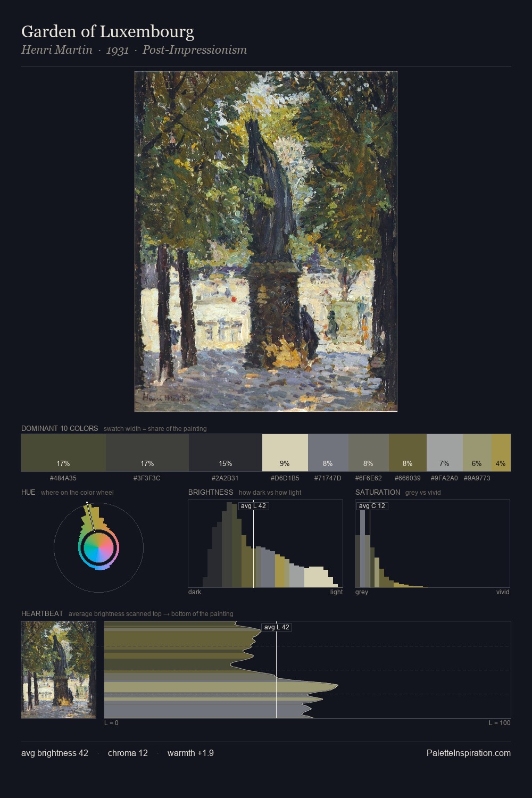Click the 'dark' axis label in Brightness
532x798 pixels.
(195, 592)
